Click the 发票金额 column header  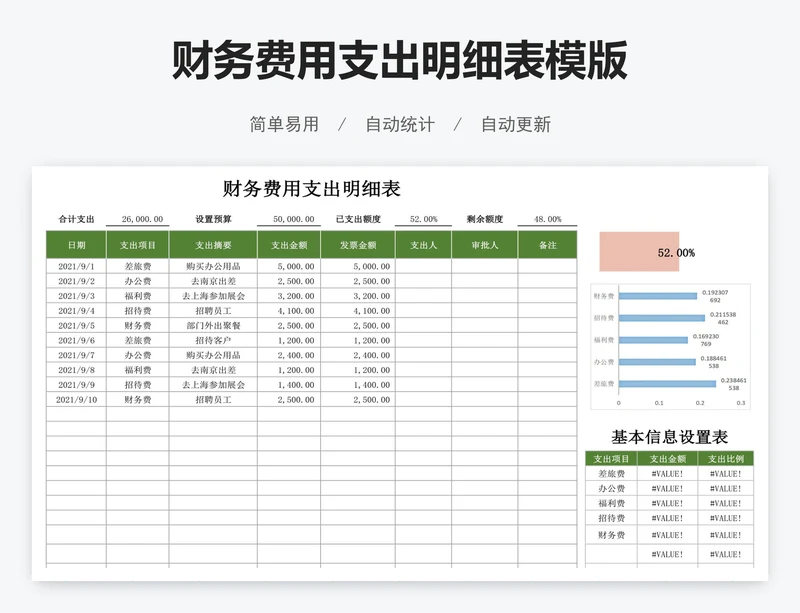click(x=358, y=245)
